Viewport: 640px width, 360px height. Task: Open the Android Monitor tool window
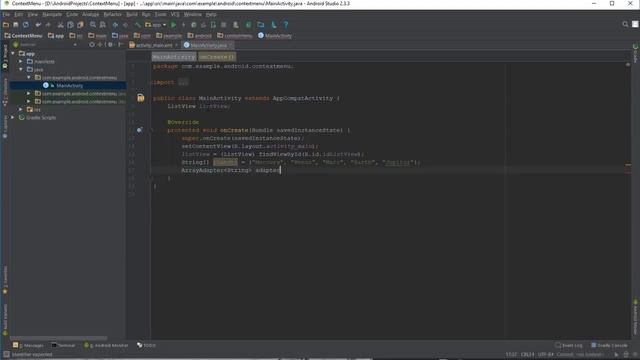pos(106,345)
